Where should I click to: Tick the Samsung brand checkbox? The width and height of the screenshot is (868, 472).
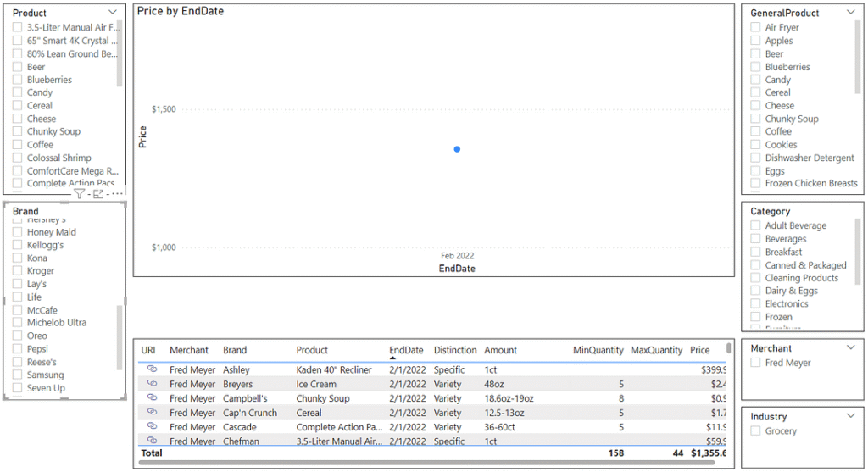(x=17, y=375)
